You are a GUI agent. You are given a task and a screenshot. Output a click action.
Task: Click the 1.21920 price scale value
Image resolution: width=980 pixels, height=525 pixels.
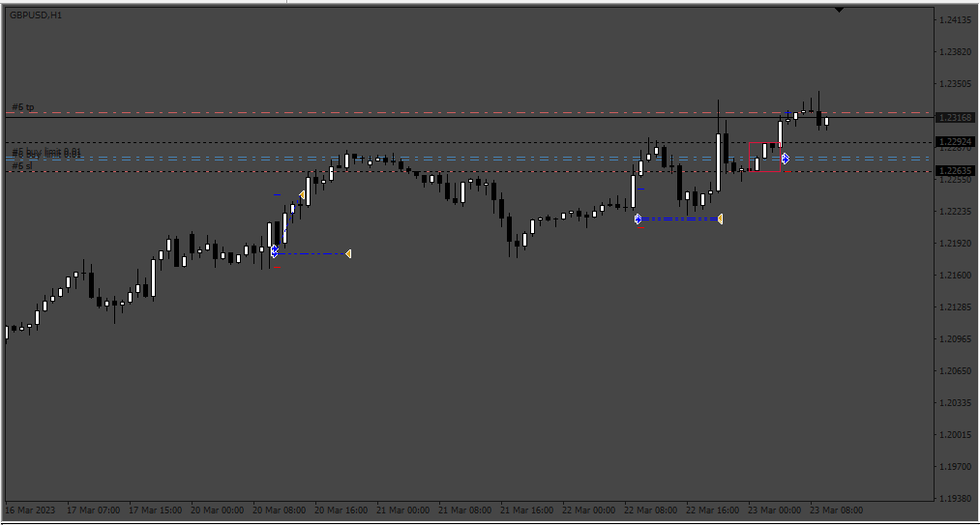[x=955, y=244]
